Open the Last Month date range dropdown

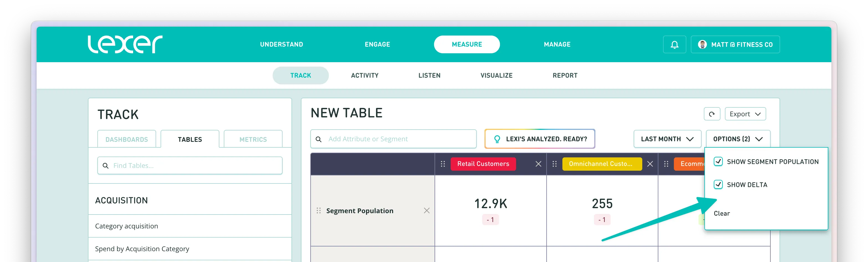[x=667, y=139]
